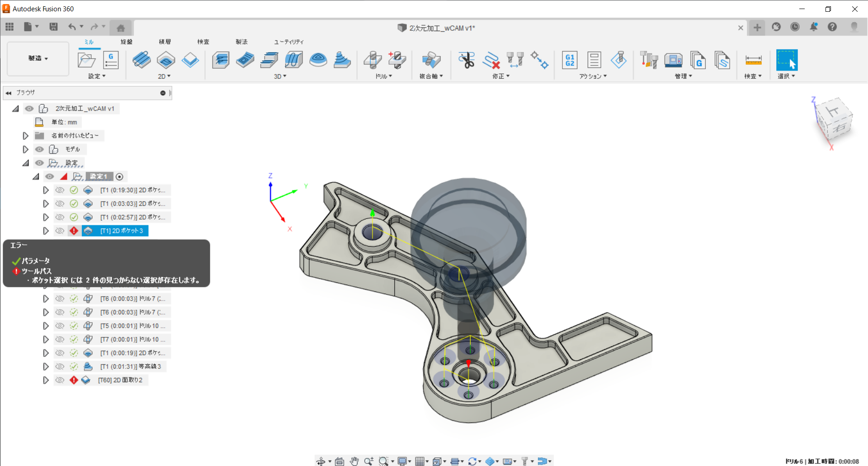868x466 pixels.
Task: Select the [T1] 2D ポケット3 operation
Action: click(121, 231)
